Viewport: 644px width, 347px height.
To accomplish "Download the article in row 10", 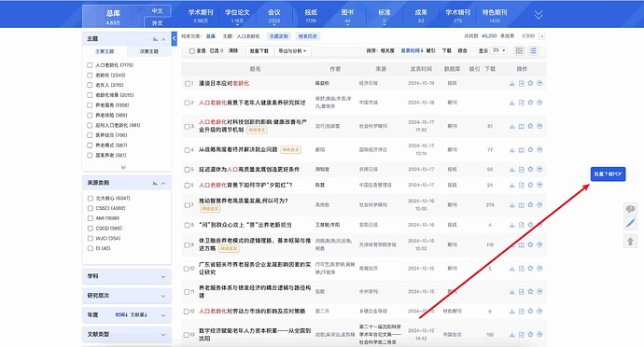I will (x=511, y=269).
